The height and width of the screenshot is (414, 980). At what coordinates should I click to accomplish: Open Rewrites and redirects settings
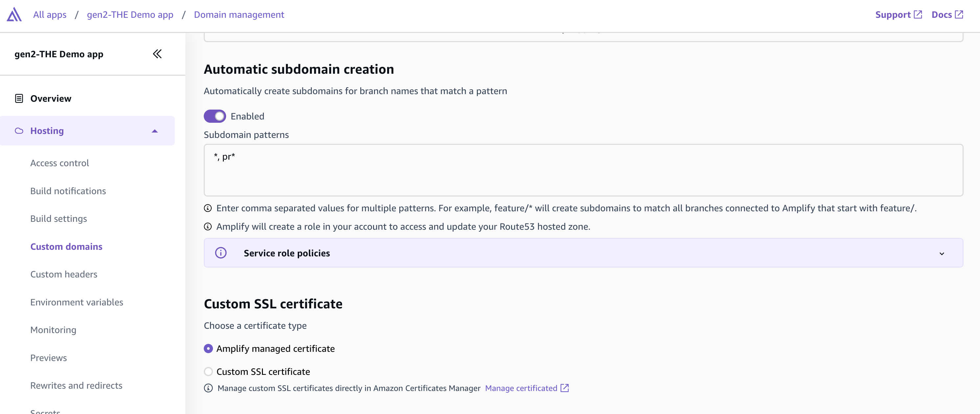(x=76, y=385)
